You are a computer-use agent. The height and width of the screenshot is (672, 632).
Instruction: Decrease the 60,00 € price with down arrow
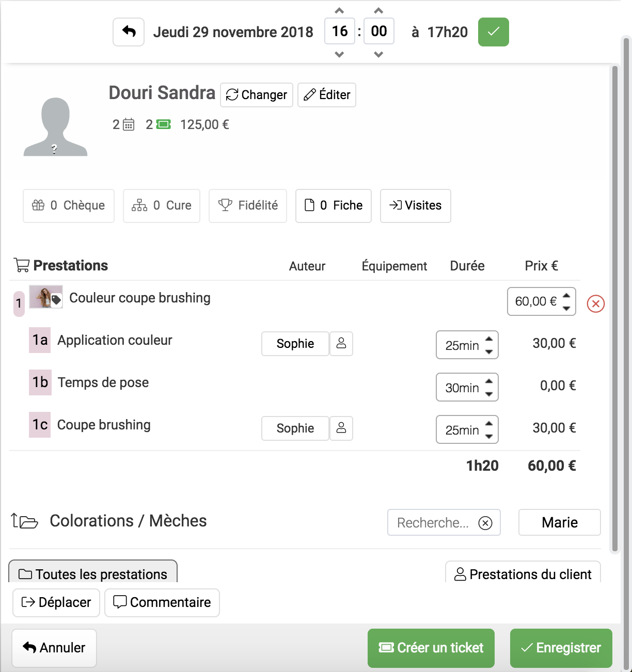(x=566, y=308)
